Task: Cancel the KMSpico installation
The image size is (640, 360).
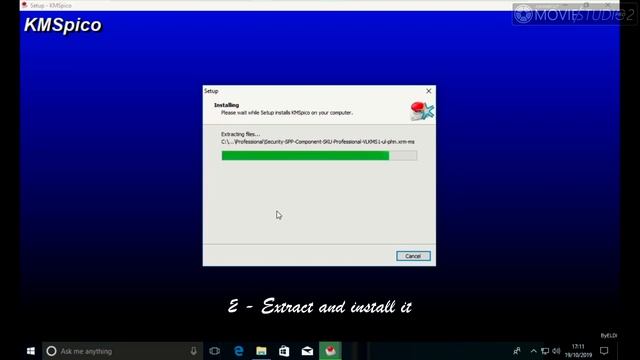Action: 413,256
